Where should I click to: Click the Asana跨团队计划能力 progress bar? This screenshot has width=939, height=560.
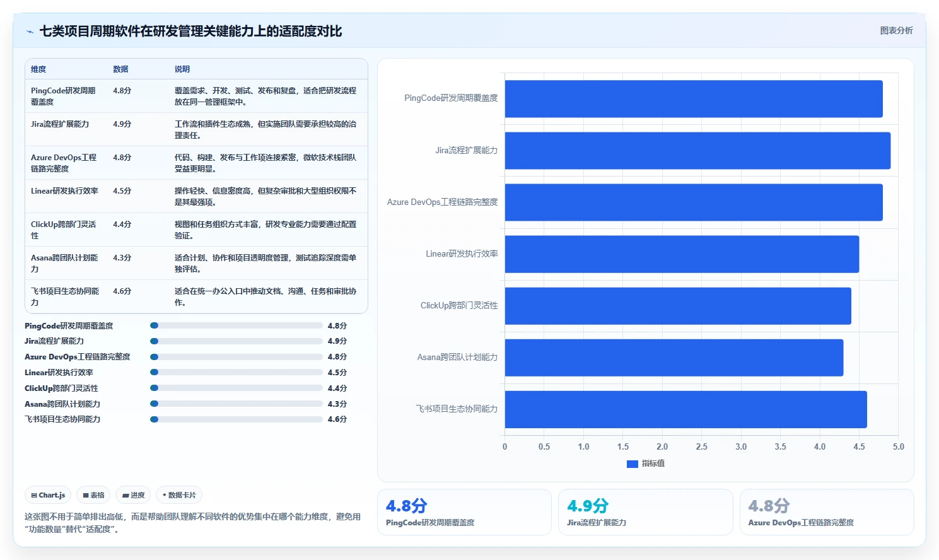(x=236, y=404)
